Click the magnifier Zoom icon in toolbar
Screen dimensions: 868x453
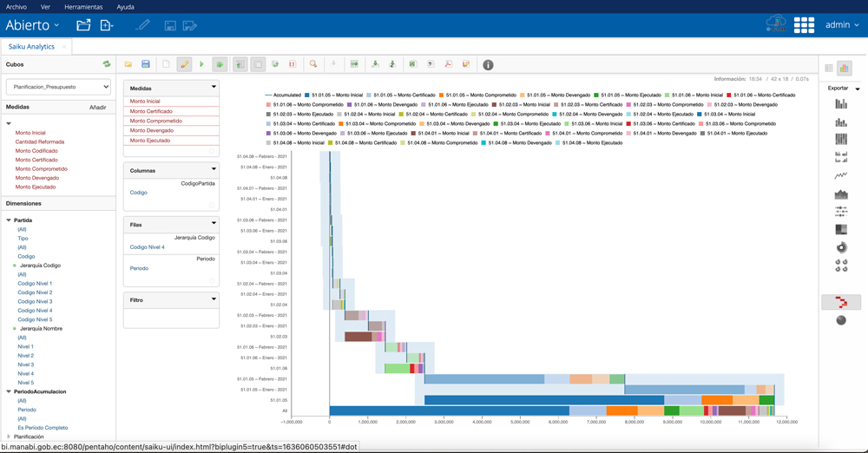313,65
